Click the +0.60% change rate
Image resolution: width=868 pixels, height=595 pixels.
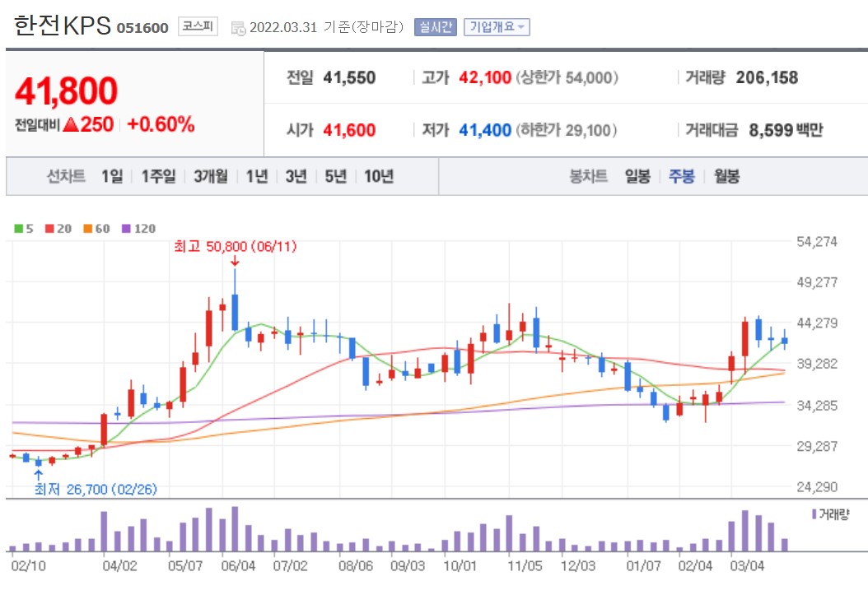click(161, 124)
